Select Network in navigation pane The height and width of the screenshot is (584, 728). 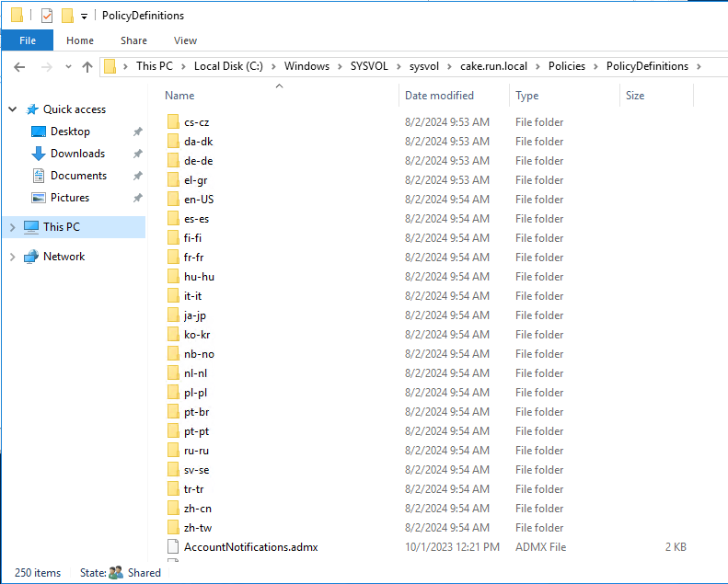[64, 257]
